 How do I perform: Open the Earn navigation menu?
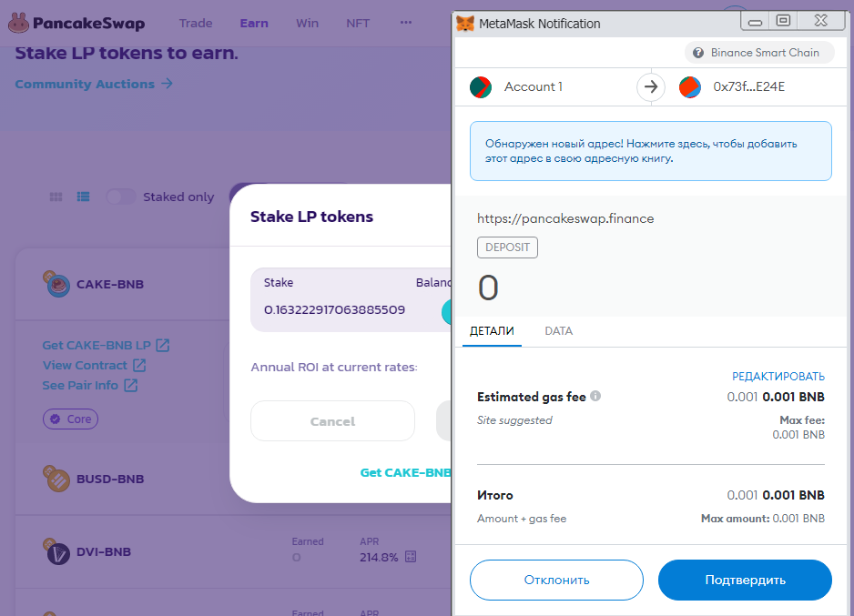pyautogui.click(x=254, y=23)
